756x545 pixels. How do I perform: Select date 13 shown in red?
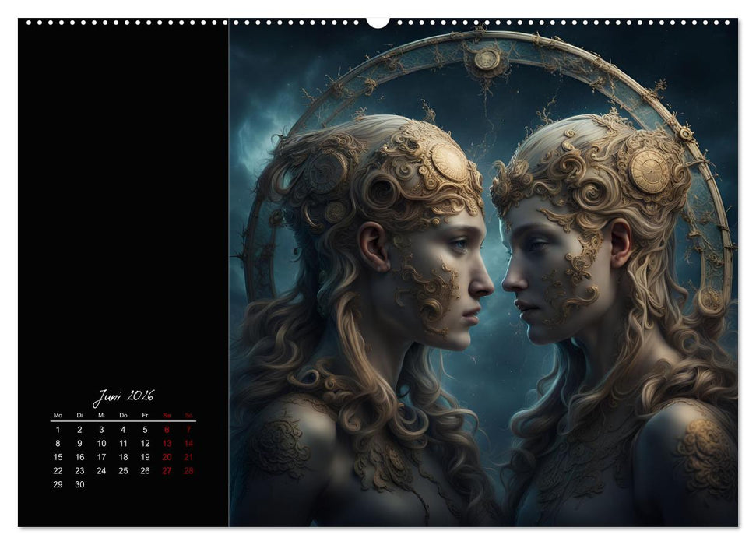pos(167,443)
